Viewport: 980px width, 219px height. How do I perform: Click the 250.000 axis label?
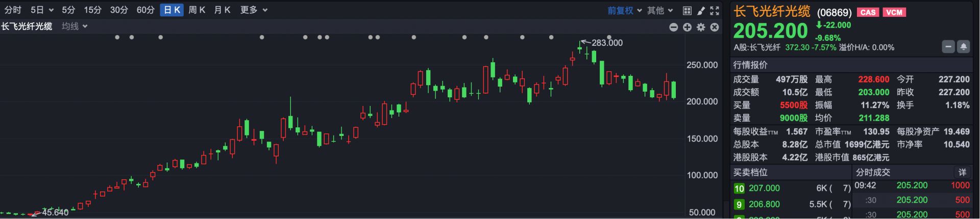click(x=702, y=65)
